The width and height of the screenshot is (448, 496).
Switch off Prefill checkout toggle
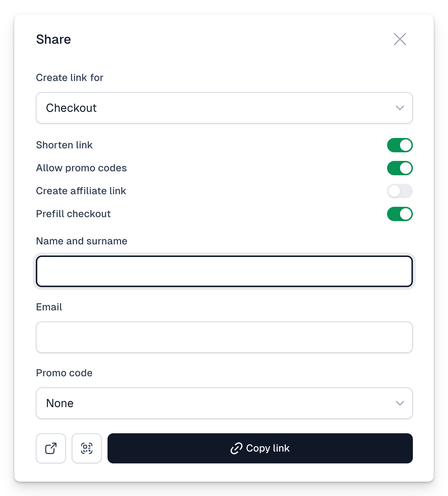point(400,214)
